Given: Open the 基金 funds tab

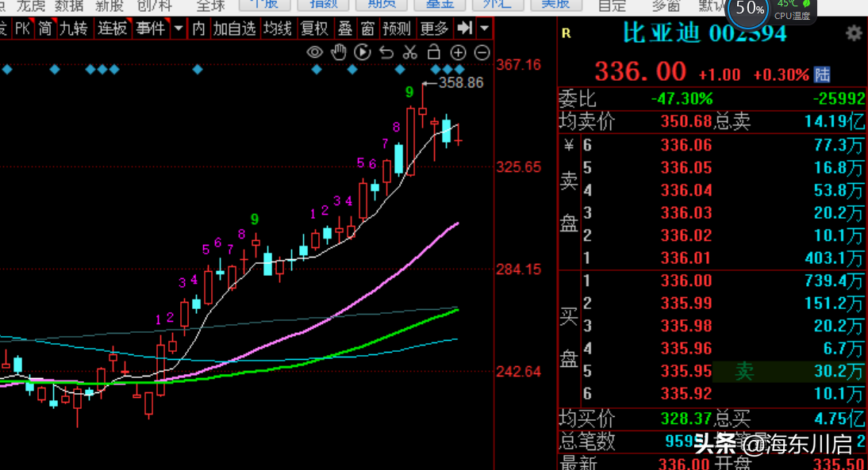Looking at the screenshot, I should pos(440,5).
